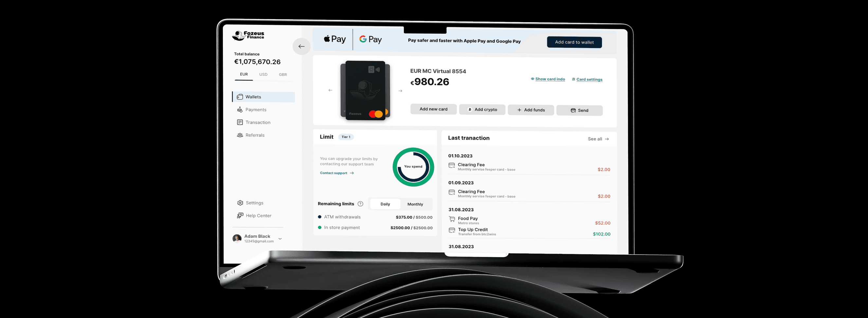Click Clearing Fee card icon dated 01.09.2023

[452, 192]
